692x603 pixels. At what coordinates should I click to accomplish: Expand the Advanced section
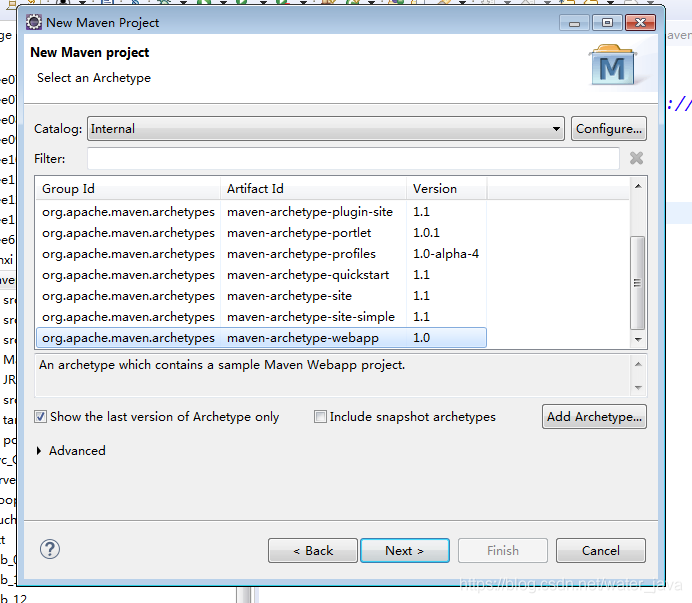point(39,451)
